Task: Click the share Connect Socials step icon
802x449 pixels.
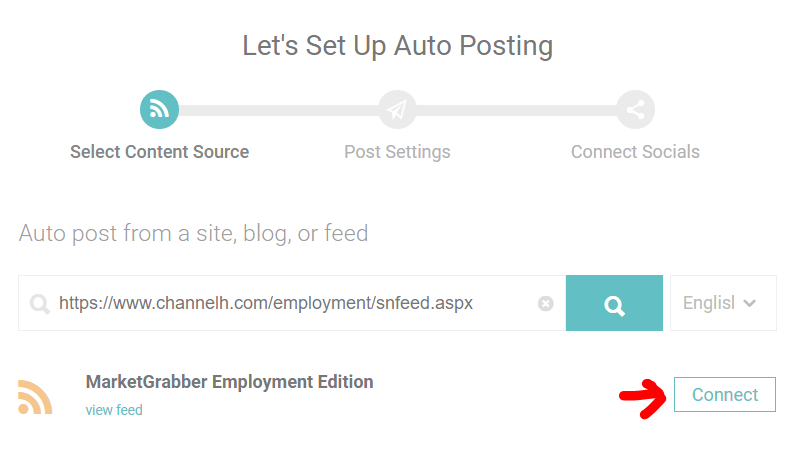Action: tap(635, 109)
